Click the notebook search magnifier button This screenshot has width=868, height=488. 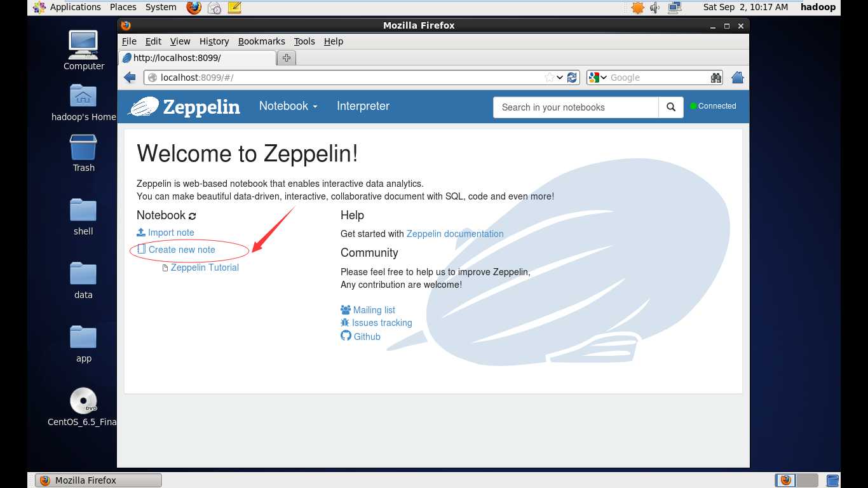pyautogui.click(x=671, y=107)
